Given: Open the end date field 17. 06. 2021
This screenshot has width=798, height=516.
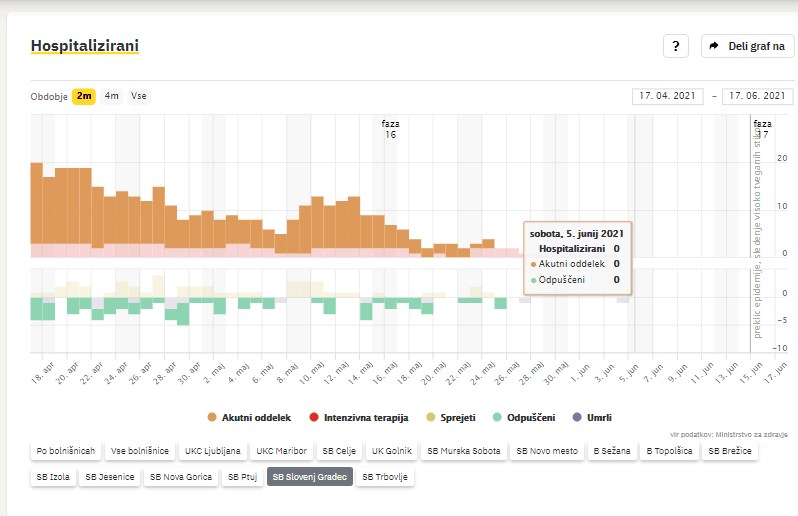Looking at the screenshot, I should pos(757,96).
